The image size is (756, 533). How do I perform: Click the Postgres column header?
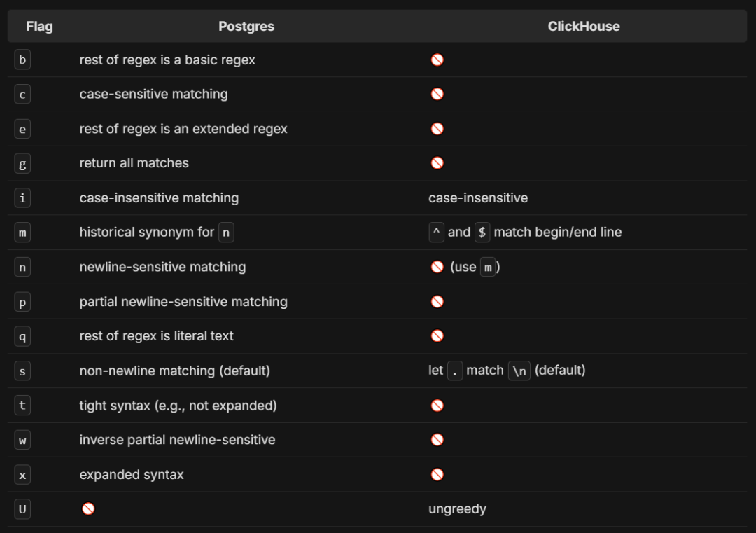click(246, 27)
